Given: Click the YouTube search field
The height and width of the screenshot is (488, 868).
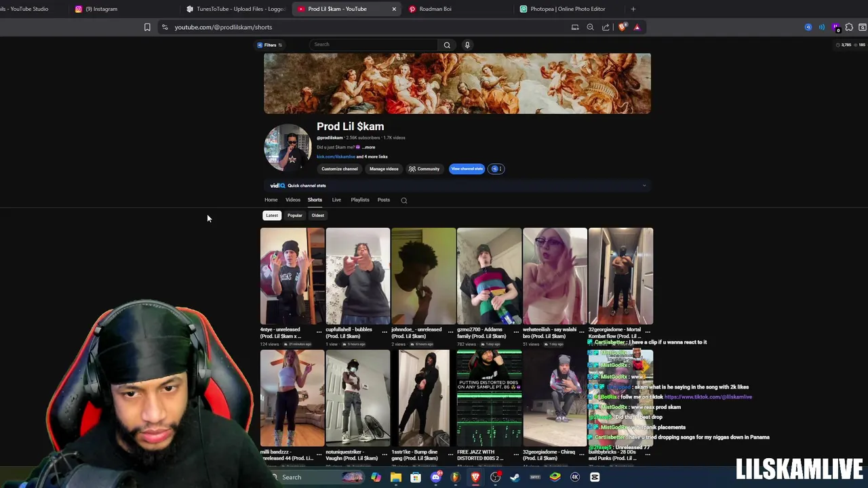Looking at the screenshot, I should [373, 45].
